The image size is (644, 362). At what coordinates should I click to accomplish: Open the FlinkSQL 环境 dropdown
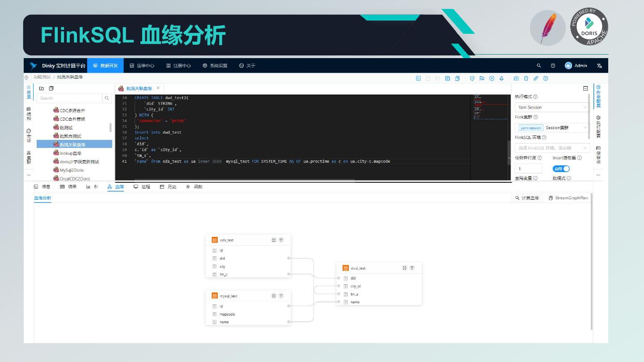coord(552,148)
